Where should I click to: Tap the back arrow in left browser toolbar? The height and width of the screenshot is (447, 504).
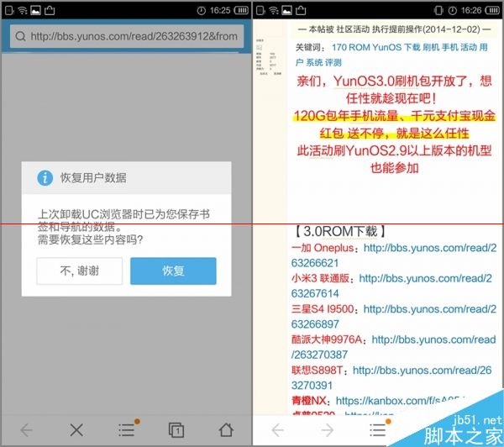(x=26, y=429)
